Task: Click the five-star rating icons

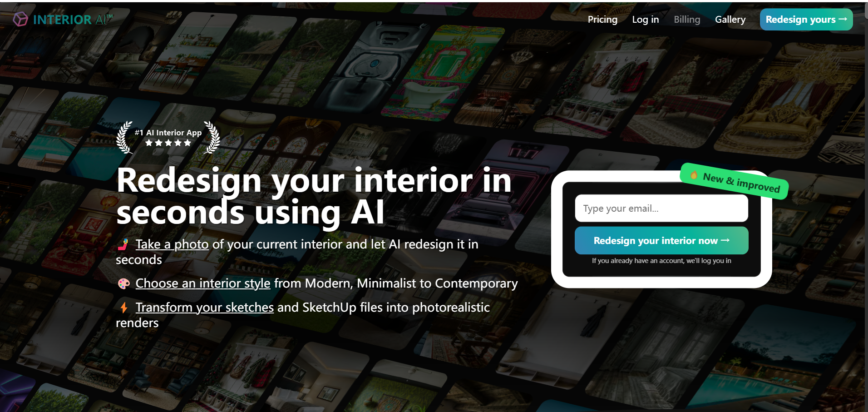Action: click(x=168, y=143)
